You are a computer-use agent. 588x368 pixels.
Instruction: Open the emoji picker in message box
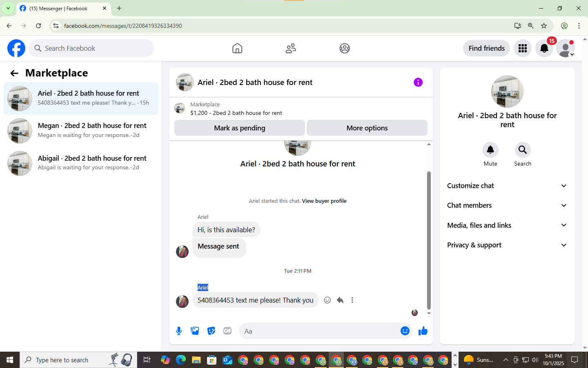tap(405, 331)
